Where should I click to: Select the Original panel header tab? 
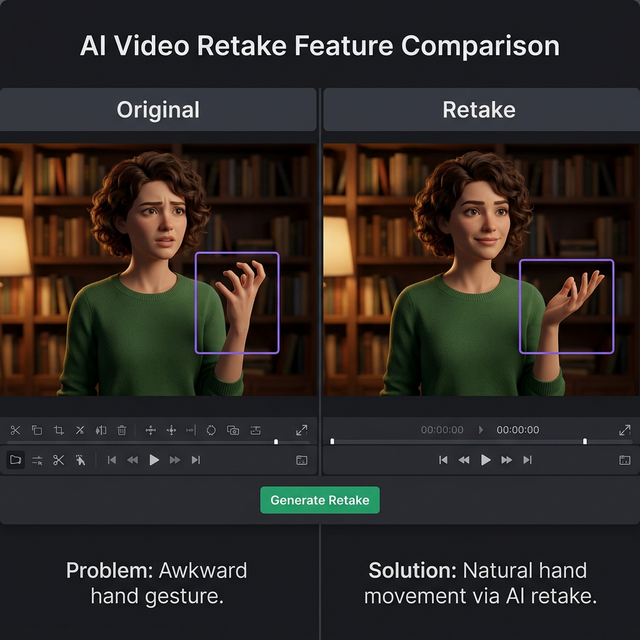tap(158, 110)
